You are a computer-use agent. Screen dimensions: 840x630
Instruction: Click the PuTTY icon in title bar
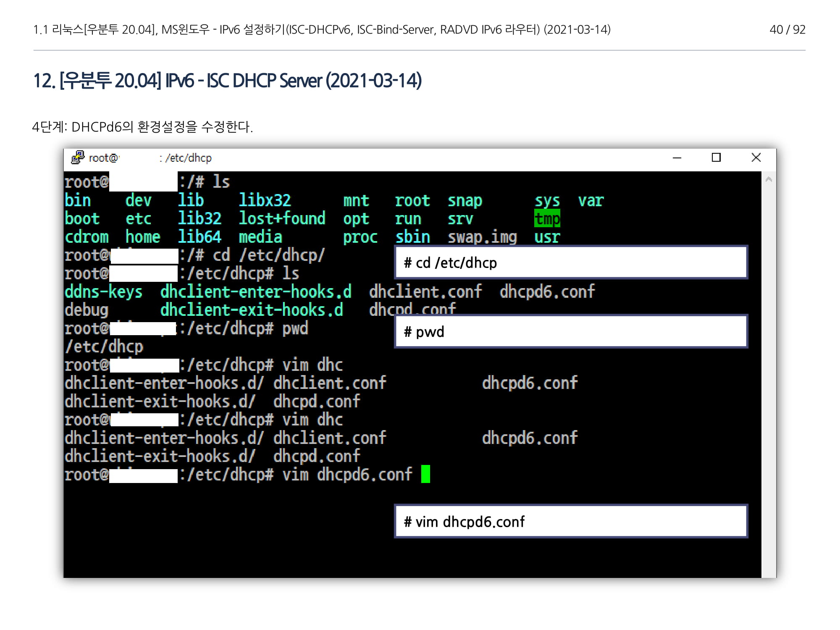tap(78, 158)
